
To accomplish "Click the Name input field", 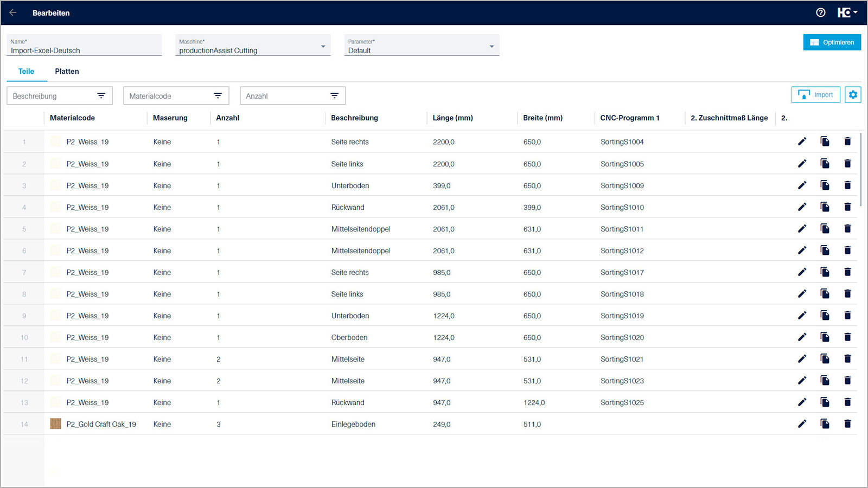I will click(84, 50).
